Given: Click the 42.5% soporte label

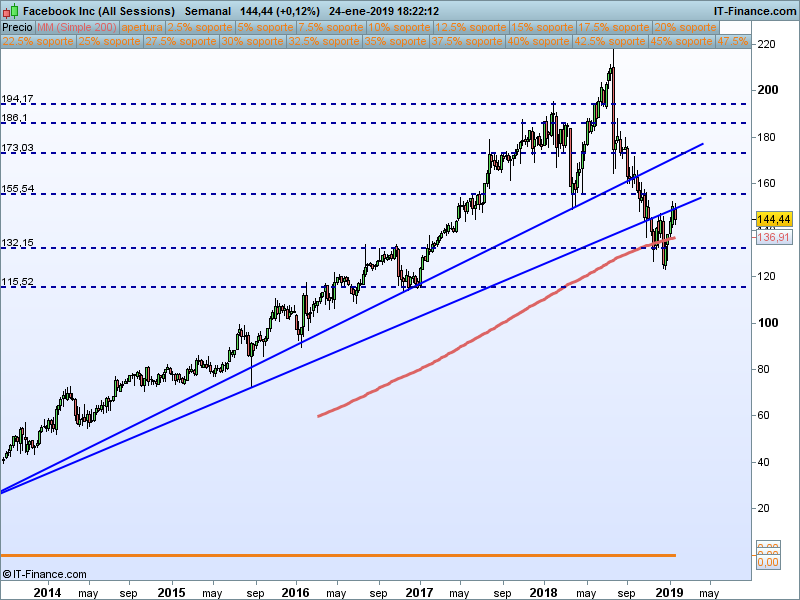Looking at the screenshot, I should point(610,41).
